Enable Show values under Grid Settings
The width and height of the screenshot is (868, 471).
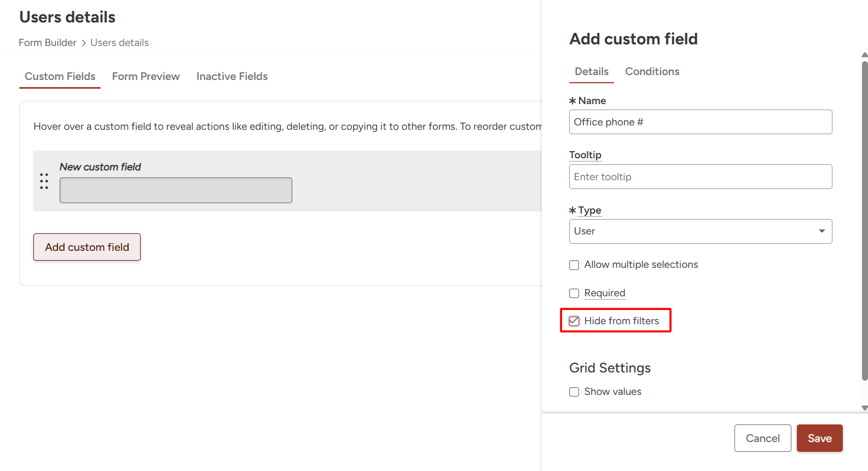coord(574,392)
